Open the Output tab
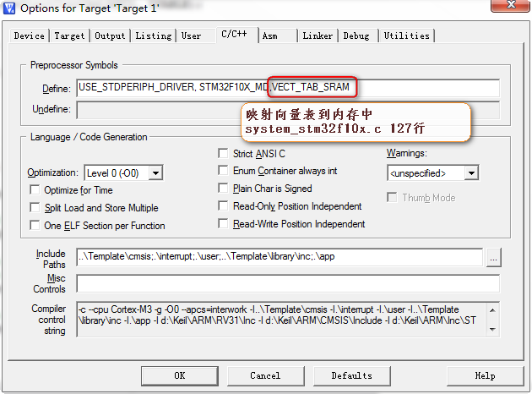The width and height of the screenshot is (532, 394). 110,36
